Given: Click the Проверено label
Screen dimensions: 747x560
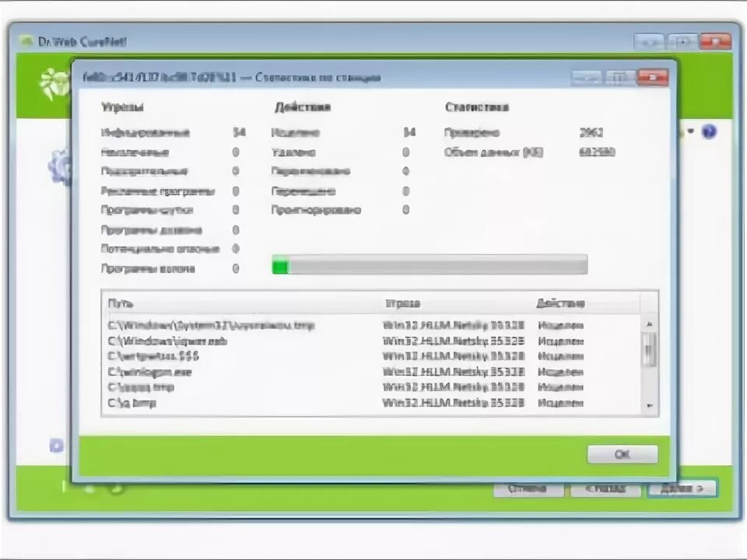Looking at the screenshot, I should (472, 133).
